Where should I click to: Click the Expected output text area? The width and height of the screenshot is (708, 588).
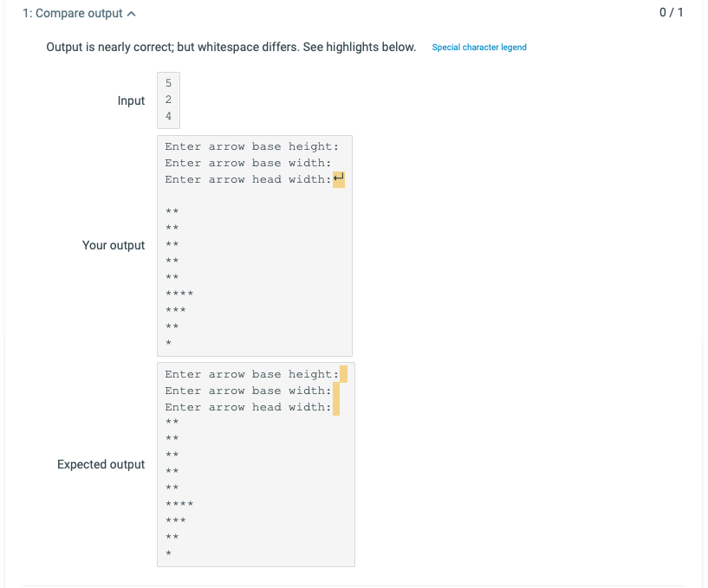click(256, 465)
